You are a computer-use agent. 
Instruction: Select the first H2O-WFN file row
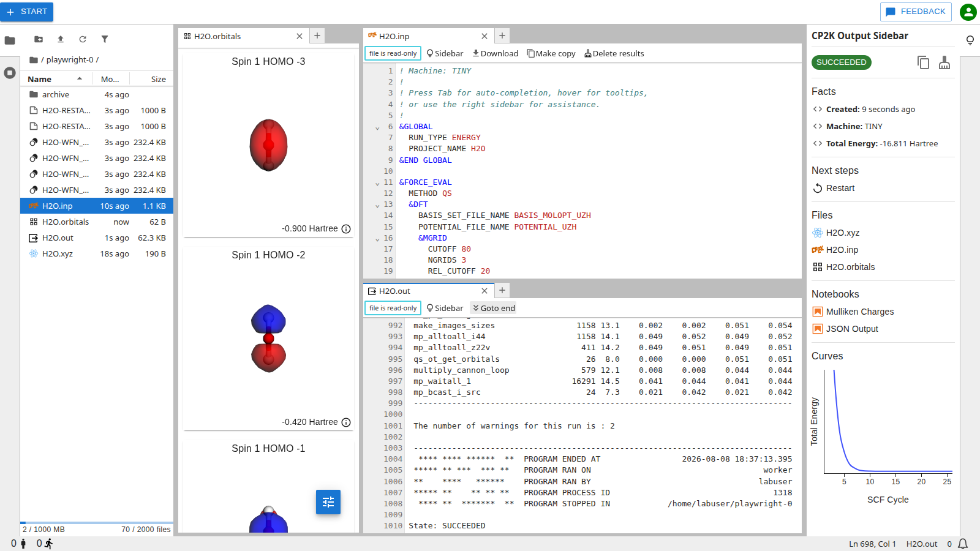click(97, 143)
